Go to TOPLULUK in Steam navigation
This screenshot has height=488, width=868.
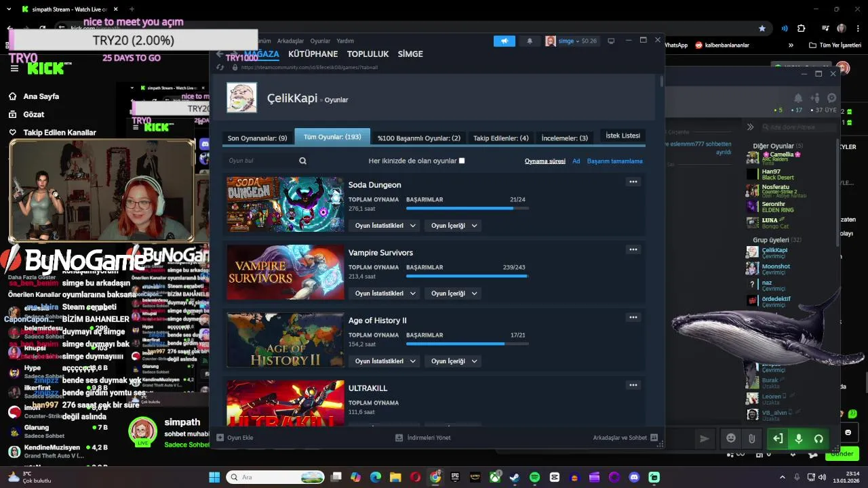(x=368, y=54)
